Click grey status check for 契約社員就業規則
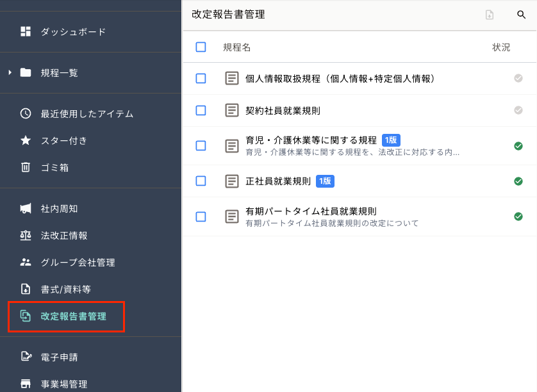537x392 pixels. click(518, 110)
